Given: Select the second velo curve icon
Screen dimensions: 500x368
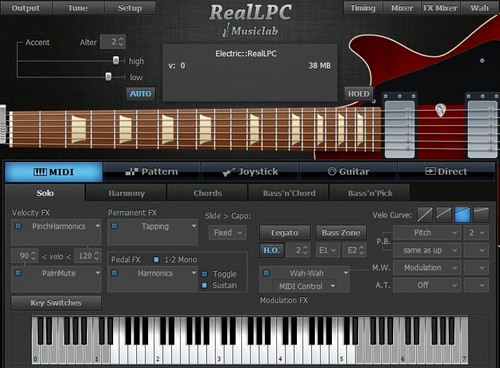Looking at the screenshot, I should (444, 215).
